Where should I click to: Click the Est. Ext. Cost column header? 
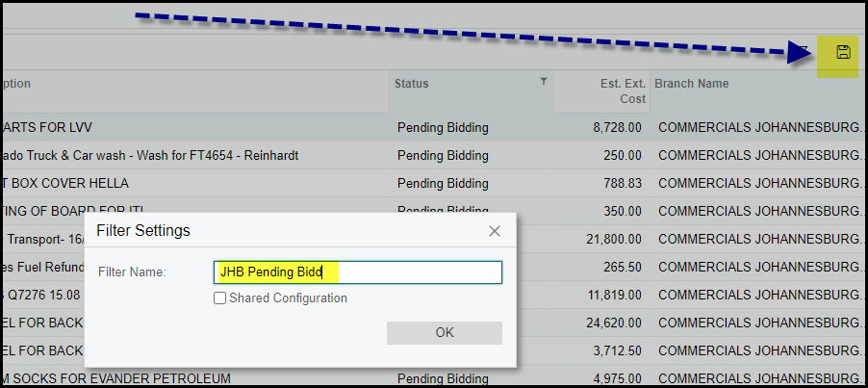click(x=623, y=91)
